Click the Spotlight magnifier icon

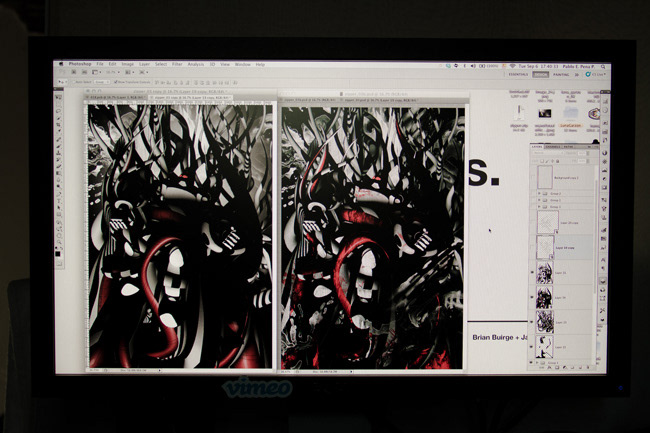[604, 66]
